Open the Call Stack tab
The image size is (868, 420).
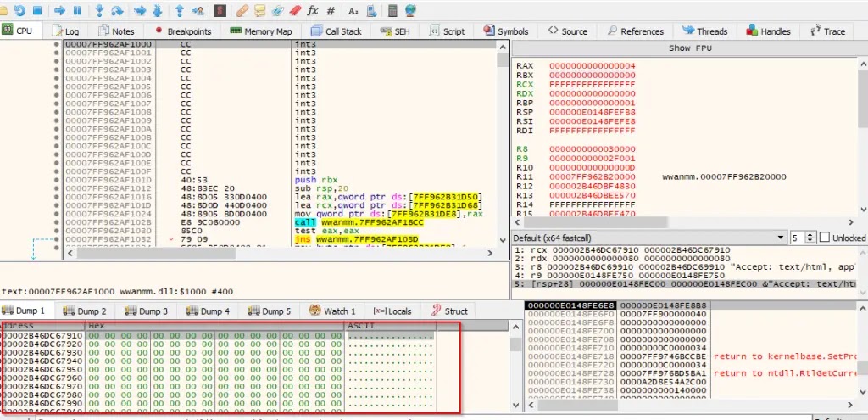point(336,31)
